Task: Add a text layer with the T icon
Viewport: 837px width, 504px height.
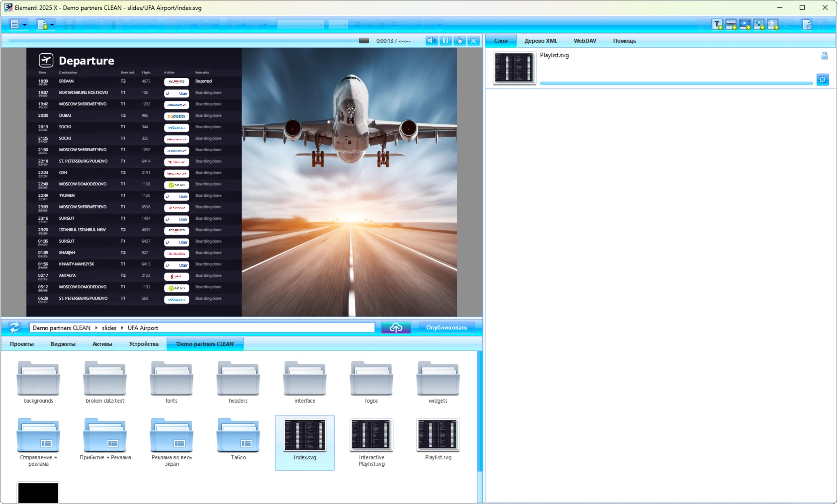Action: tap(717, 25)
